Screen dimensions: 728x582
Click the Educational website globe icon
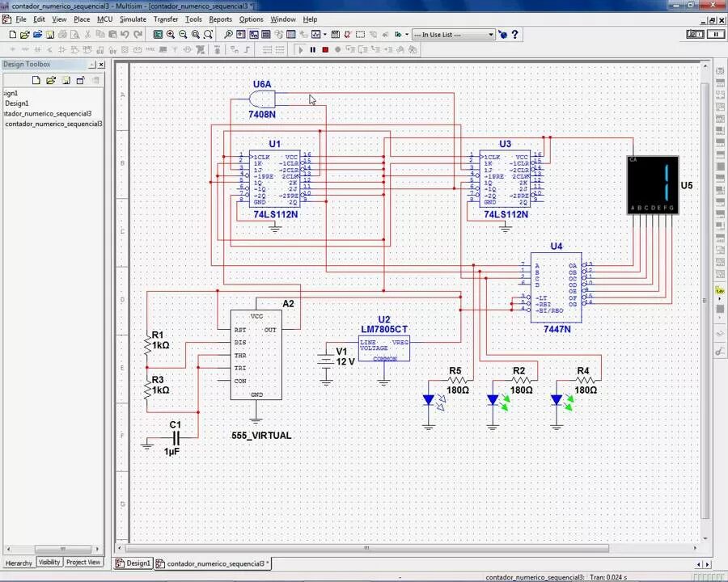coord(502,34)
